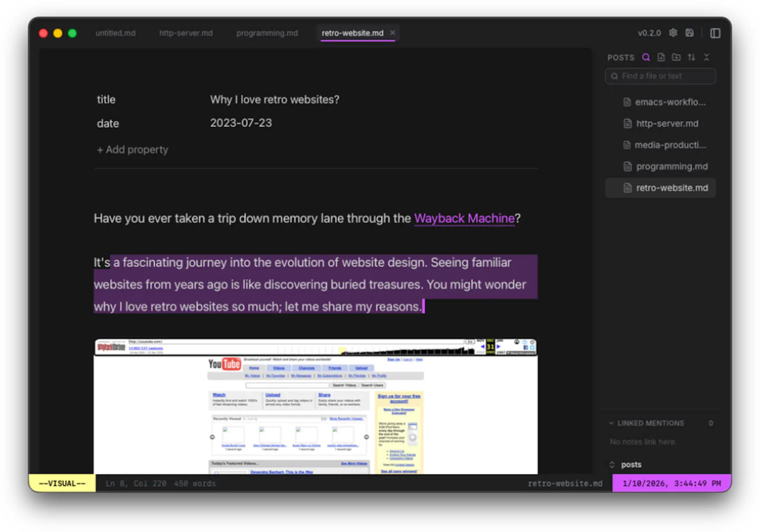This screenshot has width=760, height=532.
Task: Click the "450 words" count in status bar
Action: click(x=195, y=484)
